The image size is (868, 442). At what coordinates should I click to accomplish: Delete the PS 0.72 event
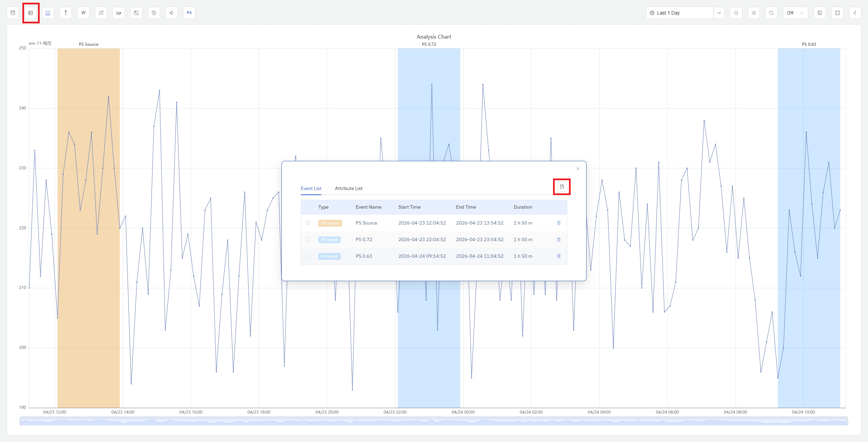[x=559, y=239]
